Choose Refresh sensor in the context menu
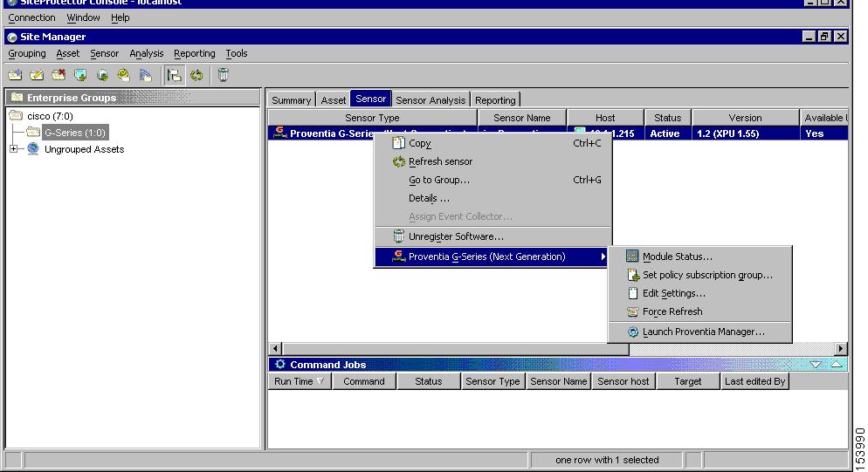The image size is (868, 472). (493, 161)
